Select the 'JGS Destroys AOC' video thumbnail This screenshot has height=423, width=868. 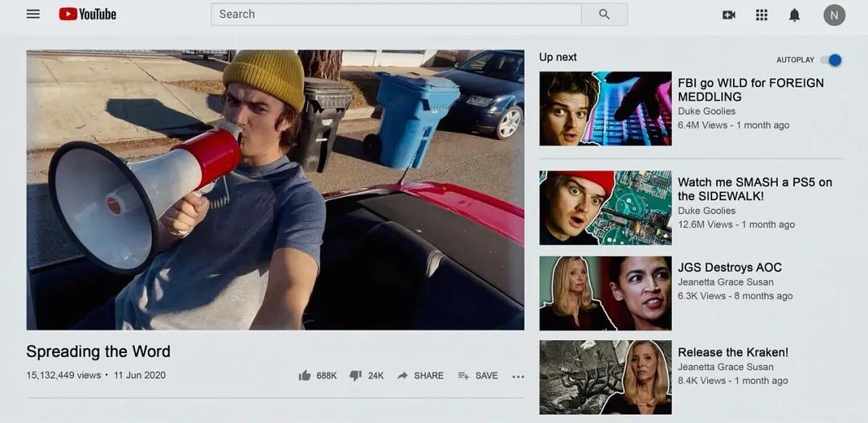[605, 294]
